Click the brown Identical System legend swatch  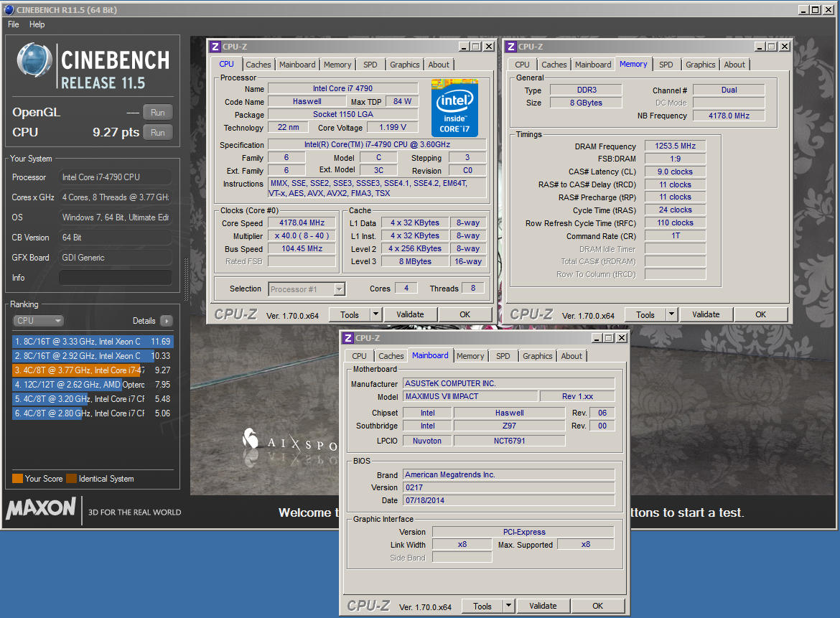71,478
